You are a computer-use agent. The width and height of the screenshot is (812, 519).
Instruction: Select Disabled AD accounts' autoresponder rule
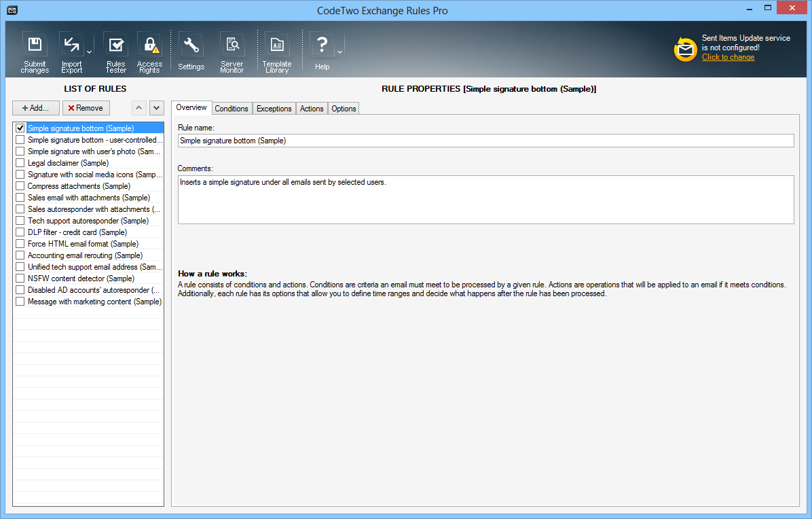[94, 290]
